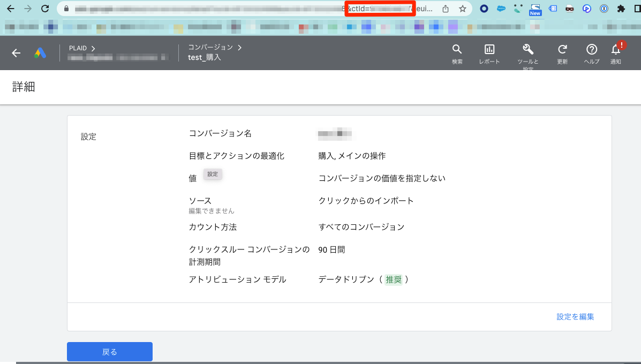Click the test_購入 conversion title
Image resolution: width=641 pixels, height=364 pixels.
pos(205,58)
